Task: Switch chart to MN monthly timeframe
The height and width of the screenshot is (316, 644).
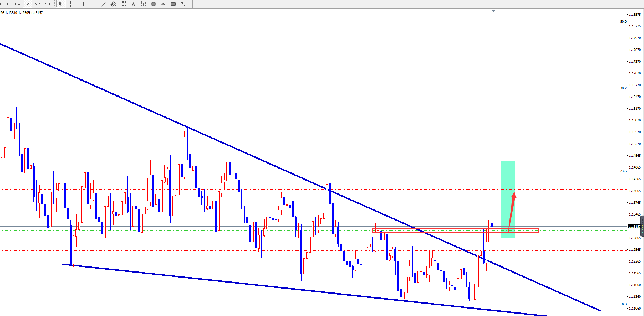Action: pos(47,4)
